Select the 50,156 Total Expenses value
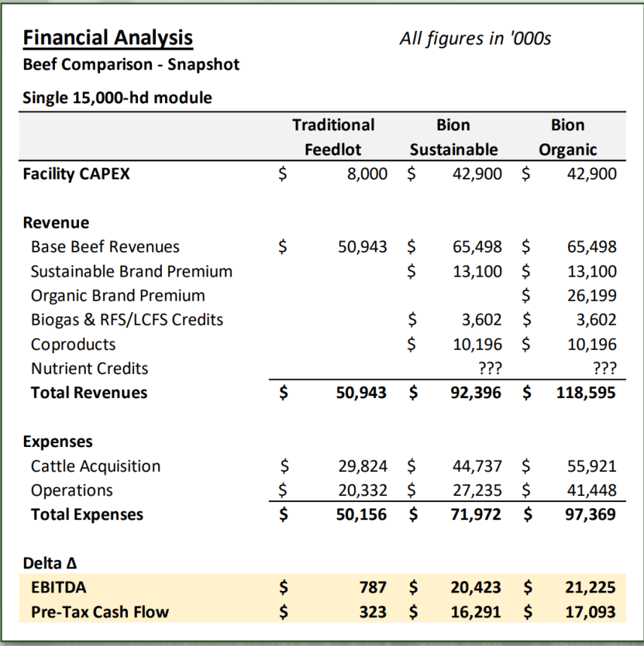Viewport: 644px width, 646px height. coord(361,515)
